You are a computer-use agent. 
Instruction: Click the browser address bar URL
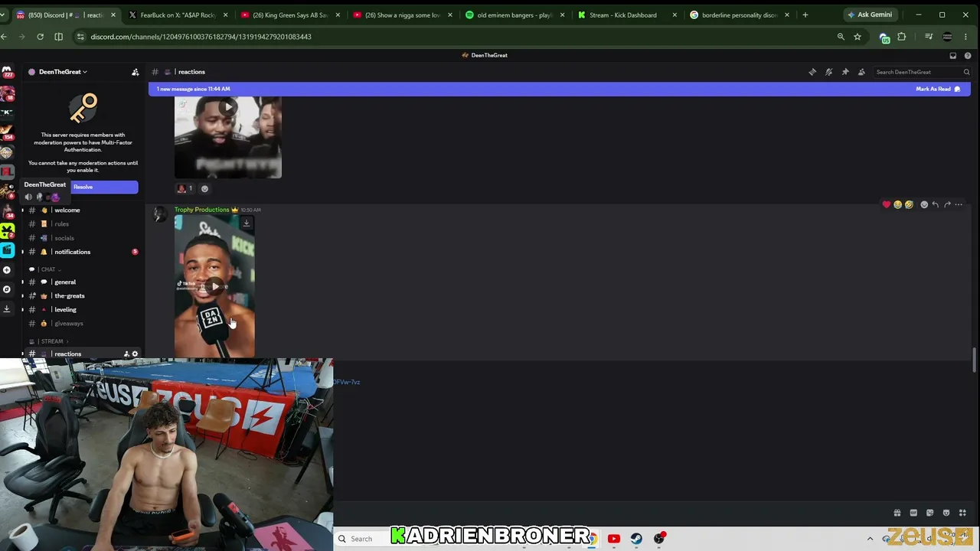[x=201, y=37]
